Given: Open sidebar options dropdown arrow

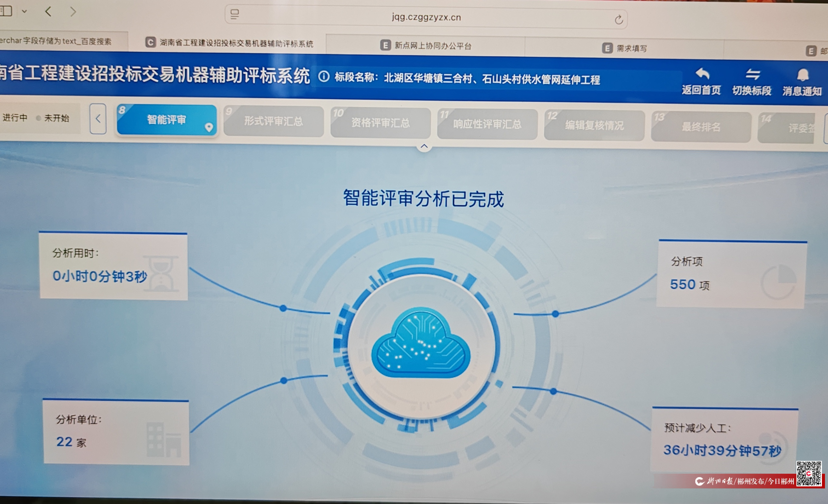Looking at the screenshot, I should click(x=24, y=12).
